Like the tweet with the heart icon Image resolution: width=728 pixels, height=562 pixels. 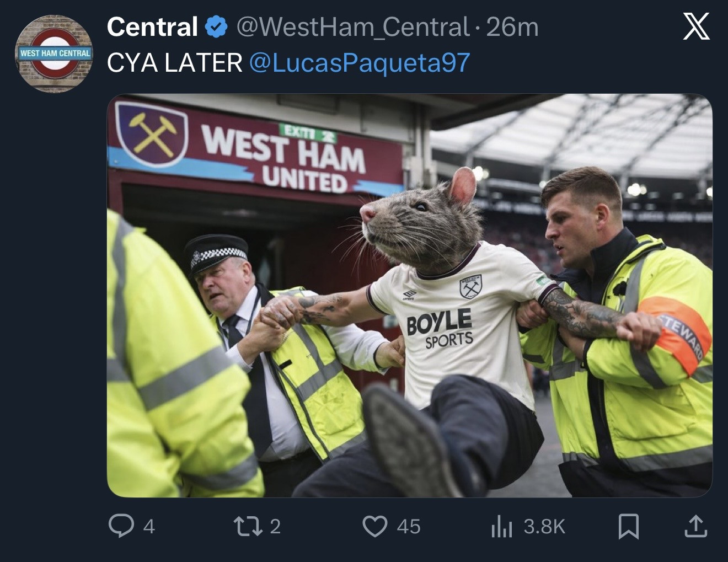coord(374,526)
